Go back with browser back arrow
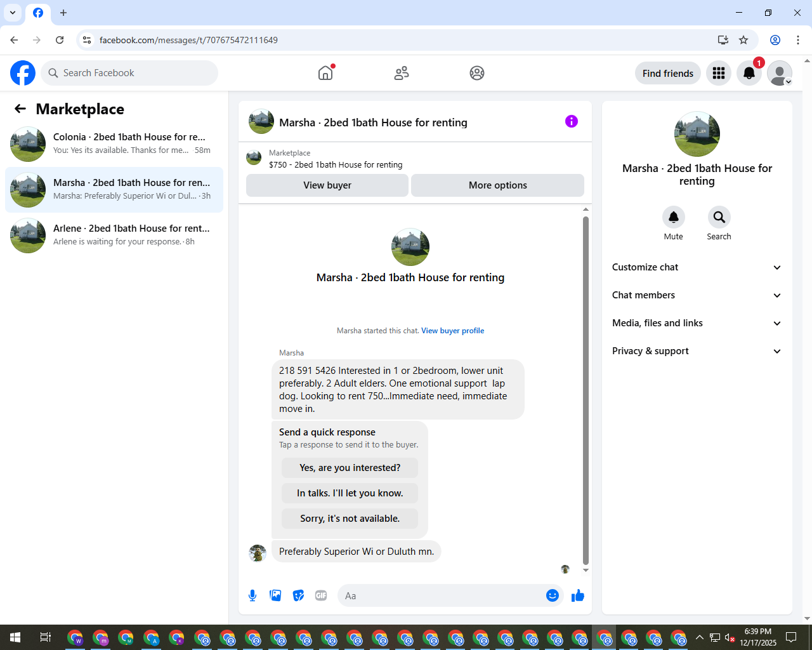The width and height of the screenshot is (812, 650). 14,40
